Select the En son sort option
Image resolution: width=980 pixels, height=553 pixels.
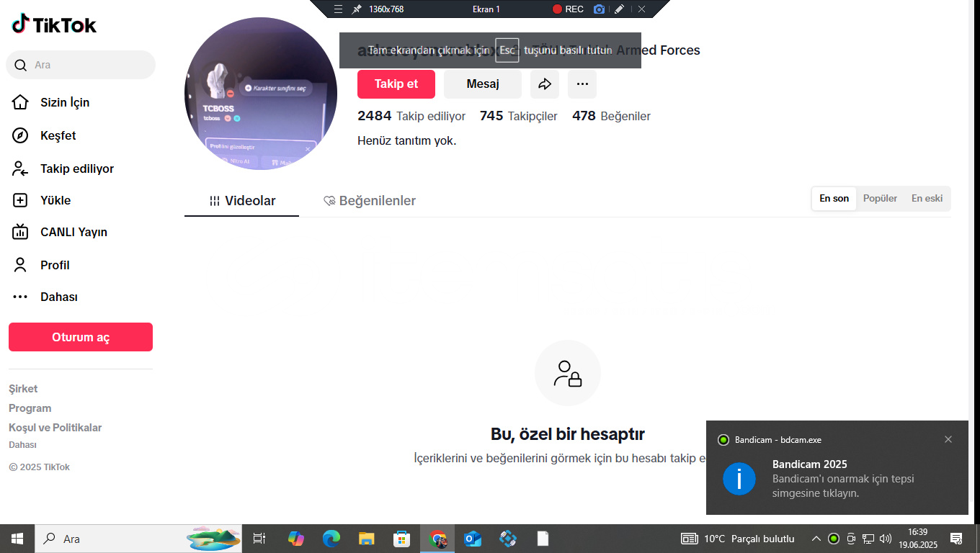click(x=834, y=199)
